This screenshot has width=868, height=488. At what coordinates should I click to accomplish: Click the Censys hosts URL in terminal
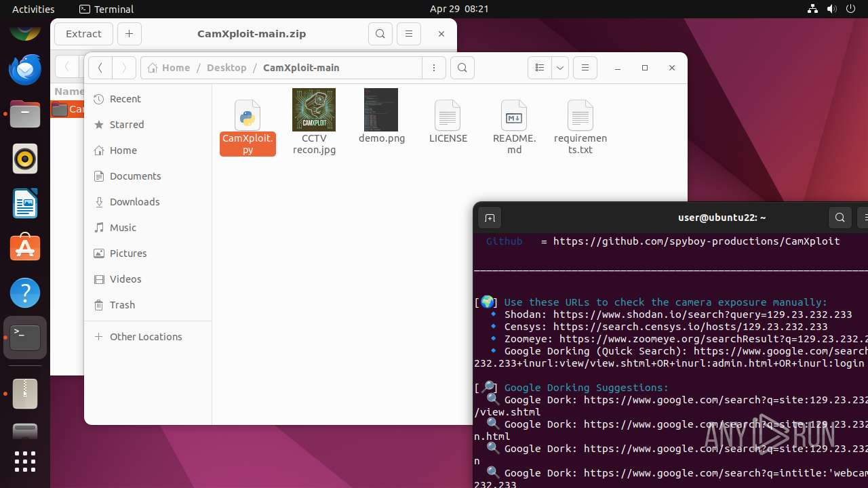point(690,327)
